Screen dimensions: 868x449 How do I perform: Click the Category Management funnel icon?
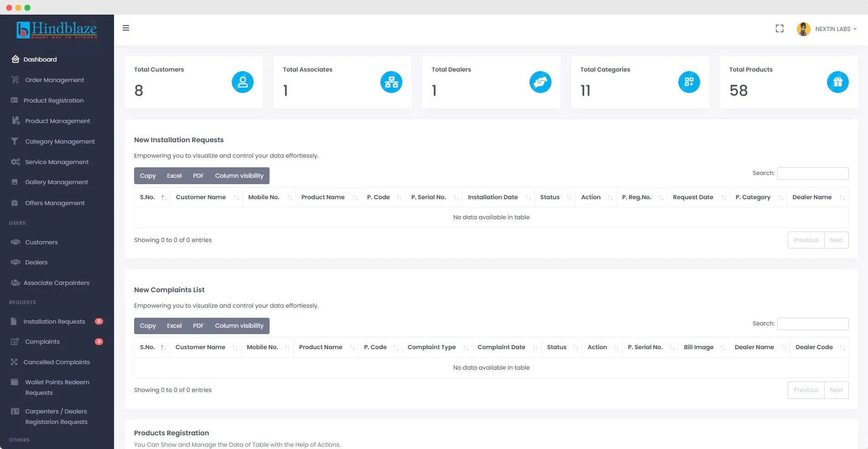coord(15,141)
